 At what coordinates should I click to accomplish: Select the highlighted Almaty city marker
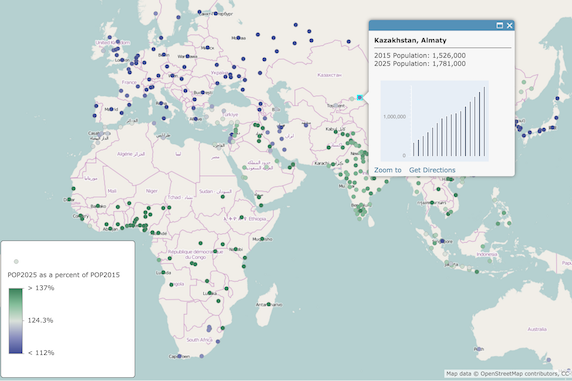pos(360,97)
